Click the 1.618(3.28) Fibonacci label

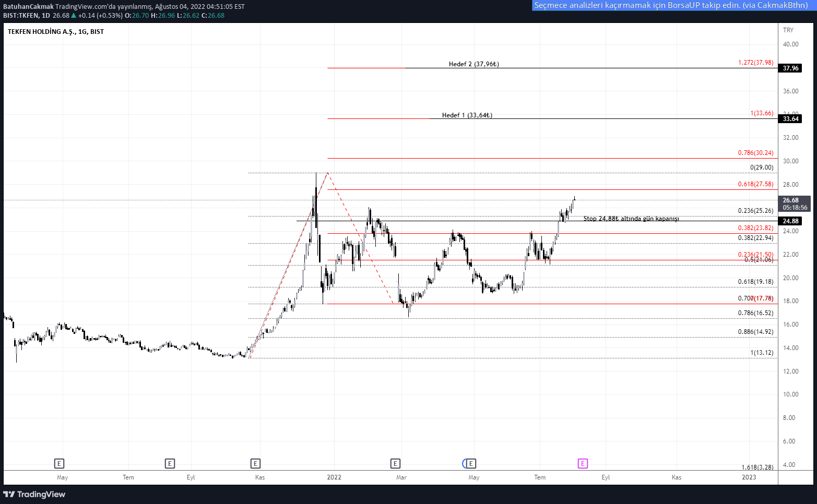(757, 467)
